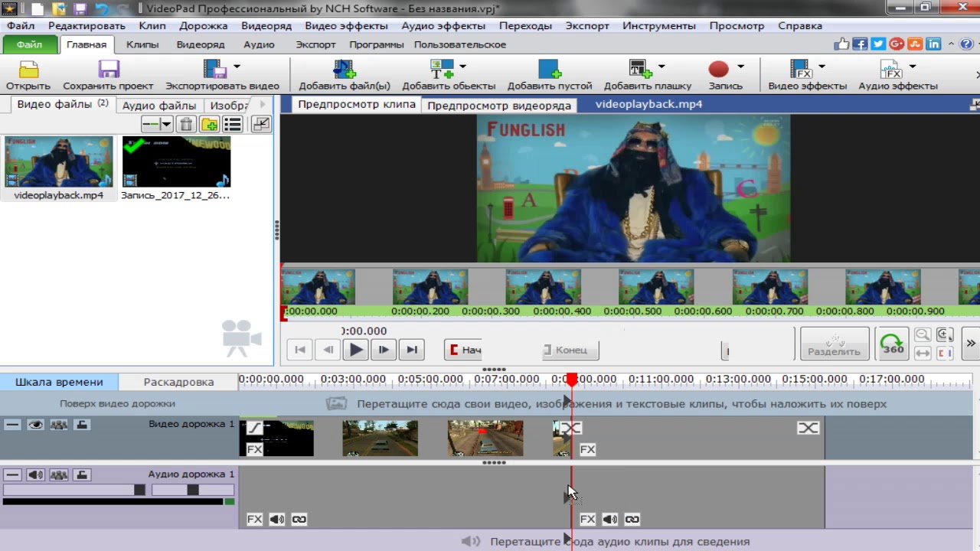Click the Google+ share icon

click(897, 44)
